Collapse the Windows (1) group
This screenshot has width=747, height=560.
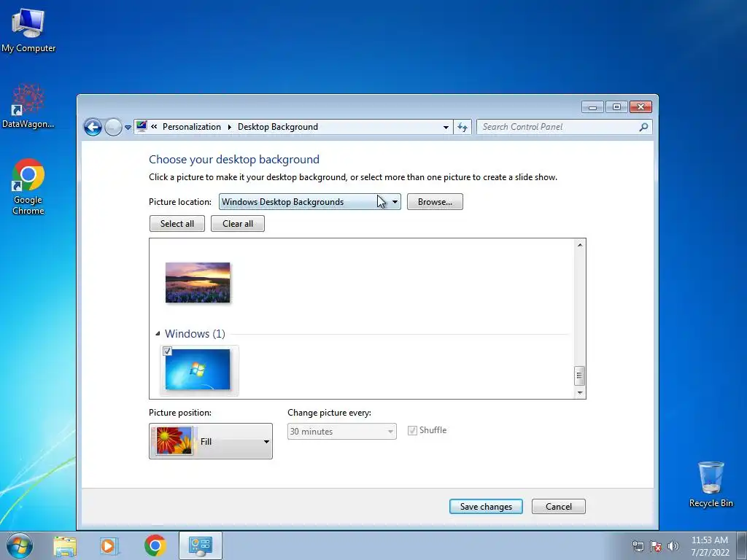(158, 334)
